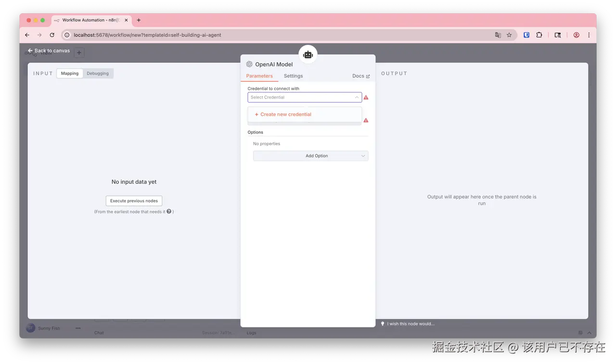
Task: Click the I wish this node would text
Action: click(x=411, y=324)
